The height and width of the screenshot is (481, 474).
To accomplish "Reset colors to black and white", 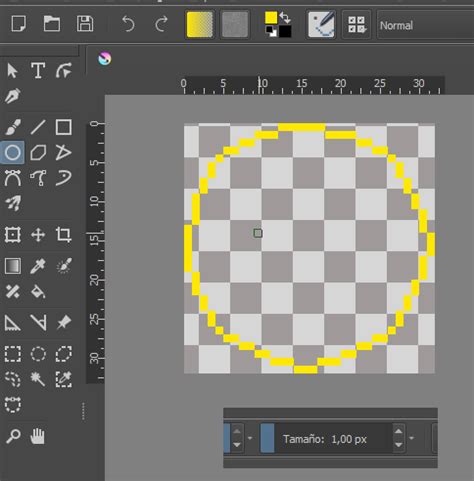I will [271, 32].
